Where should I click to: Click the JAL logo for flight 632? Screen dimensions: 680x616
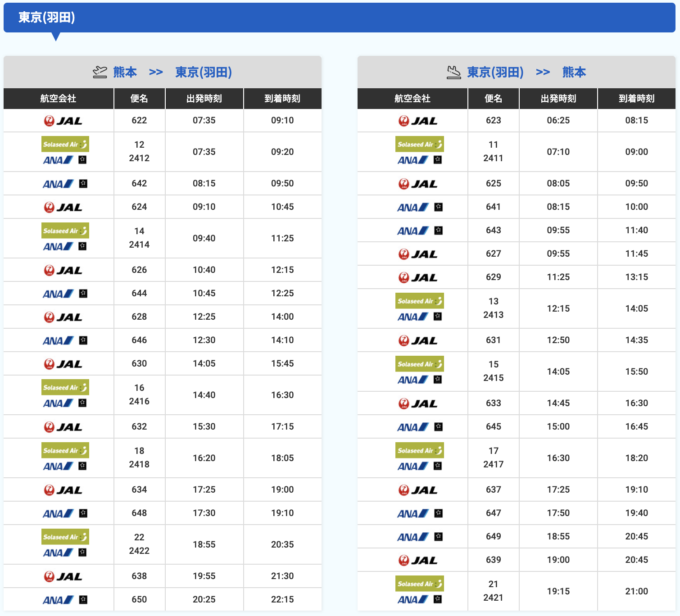tap(63, 427)
